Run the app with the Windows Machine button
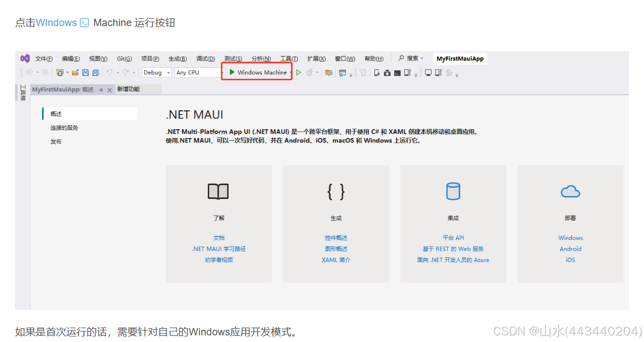The width and height of the screenshot is (644, 342). coord(257,72)
